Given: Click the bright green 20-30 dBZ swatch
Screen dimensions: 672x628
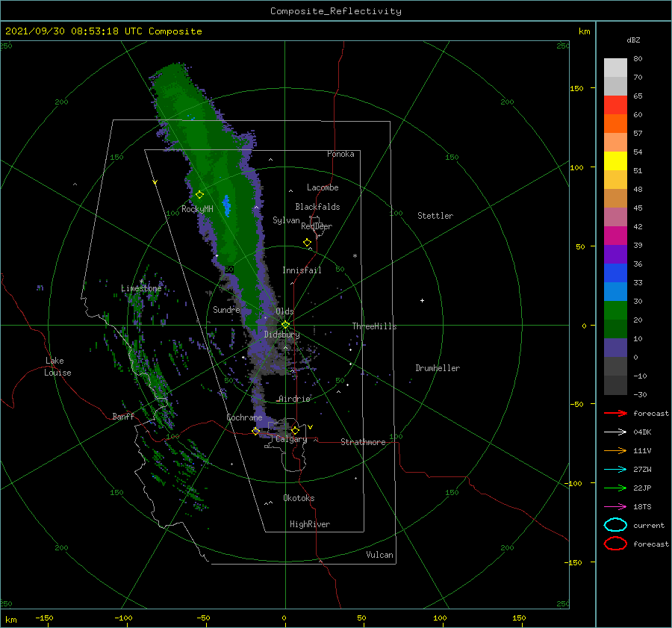Looking at the screenshot, I should [615, 311].
